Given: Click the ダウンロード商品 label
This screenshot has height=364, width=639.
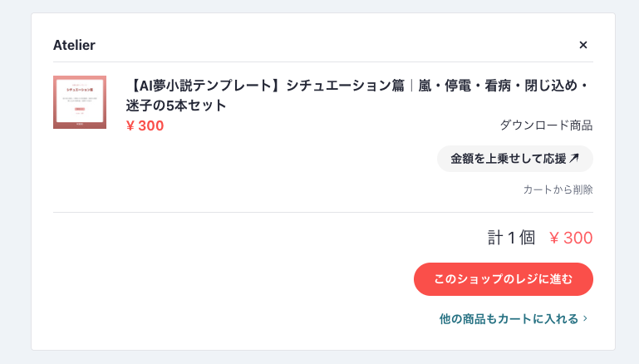Looking at the screenshot, I should pos(546,125).
